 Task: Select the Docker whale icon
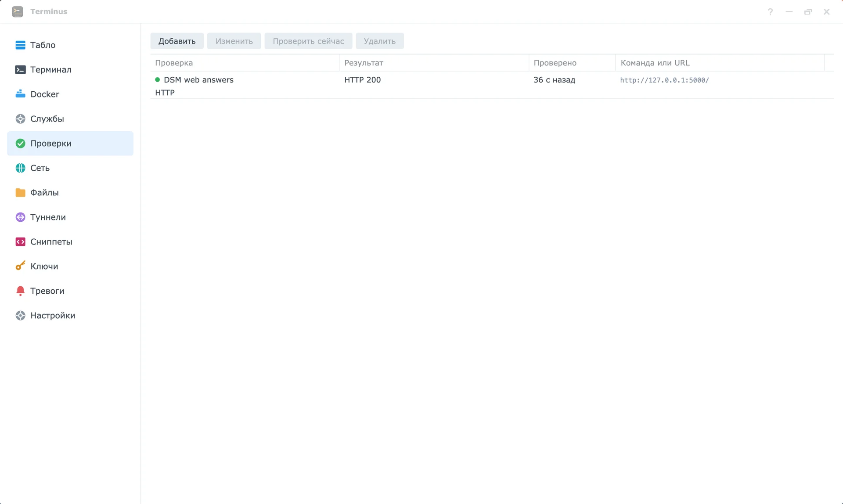coord(20,94)
